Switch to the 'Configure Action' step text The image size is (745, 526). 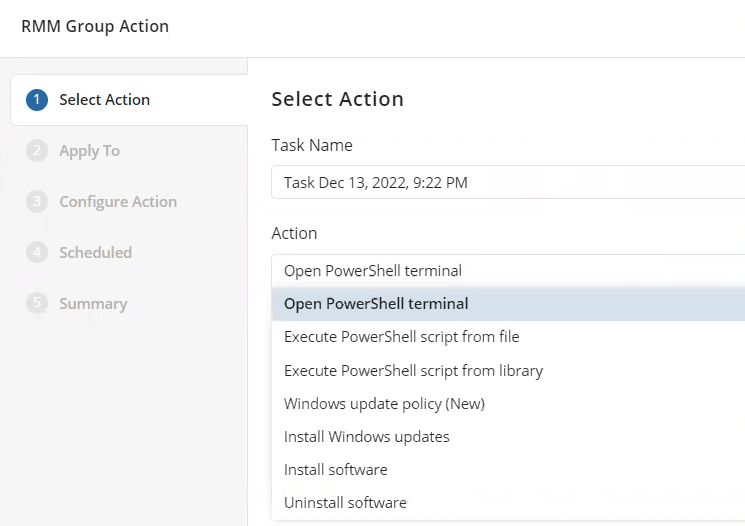118,202
